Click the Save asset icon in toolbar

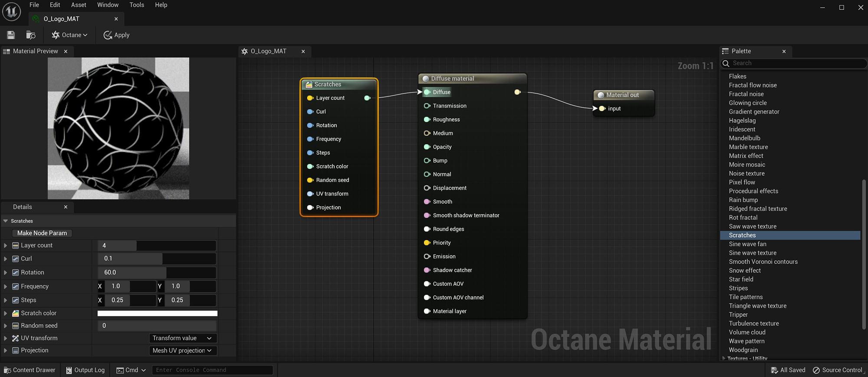click(x=11, y=35)
